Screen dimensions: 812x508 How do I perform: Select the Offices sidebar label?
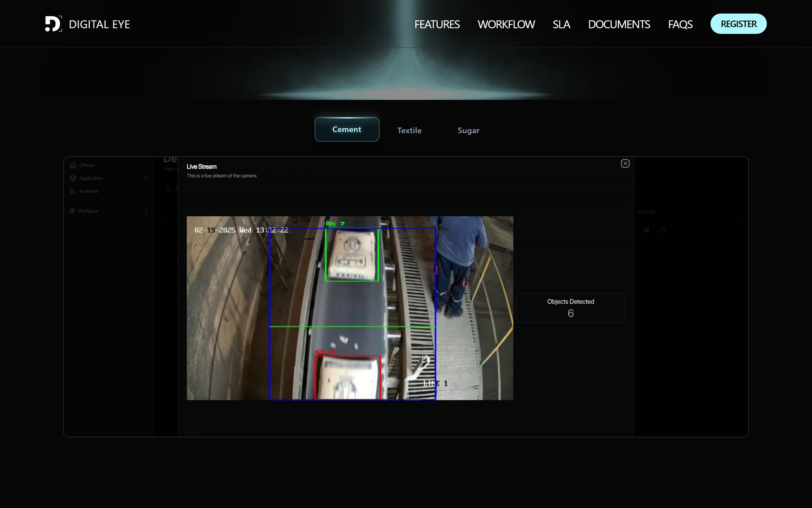(x=87, y=165)
